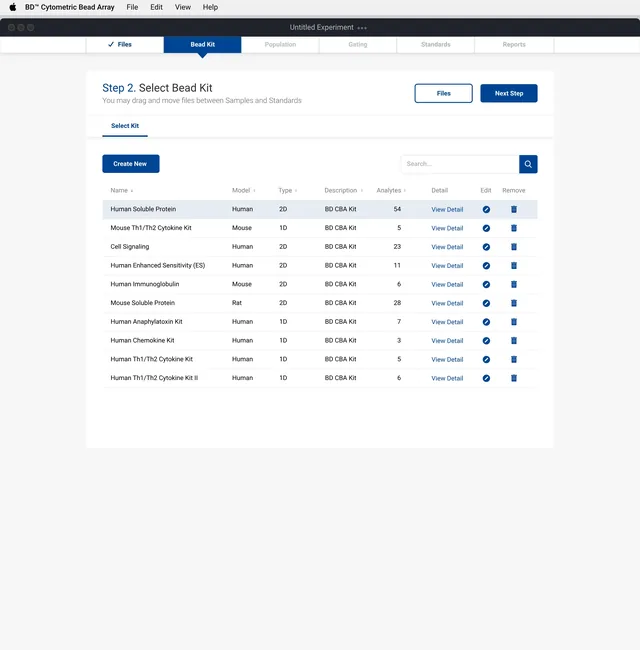The width and height of the screenshot is (640, 650).
Task: Open the Apple menu
Action: point(13,7)
